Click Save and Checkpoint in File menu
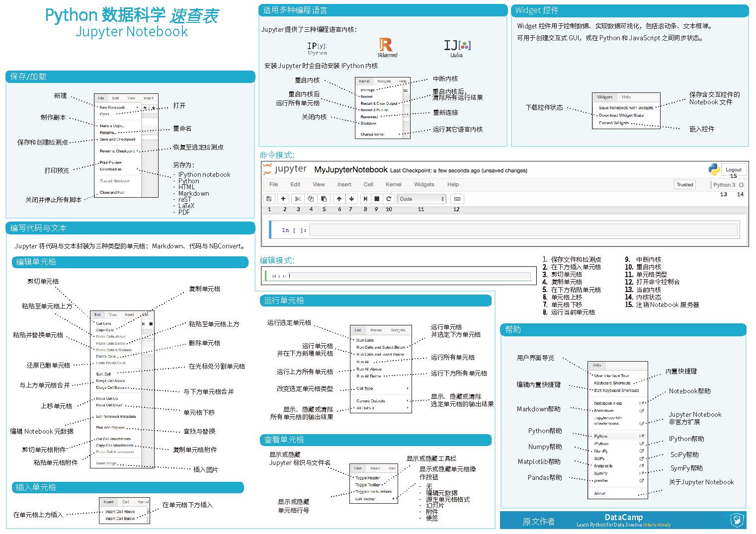Image resolution: width=756 pixels, height=534 pixels. click(117, 140)
